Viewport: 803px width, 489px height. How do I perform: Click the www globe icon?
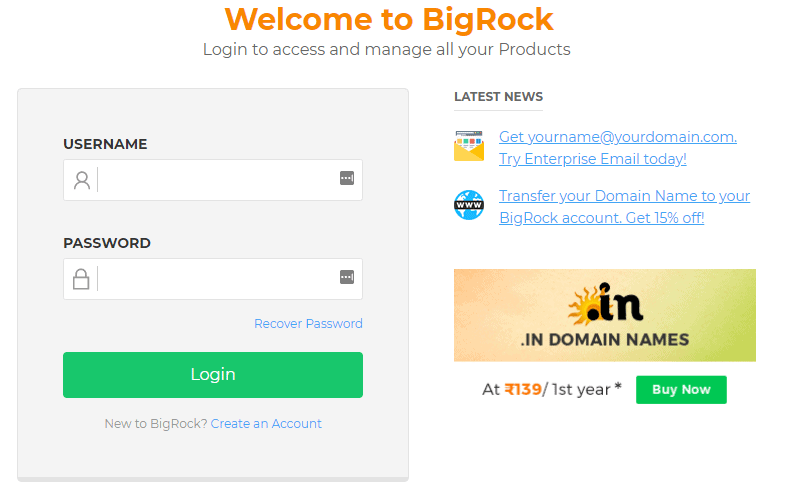(469, 205)
